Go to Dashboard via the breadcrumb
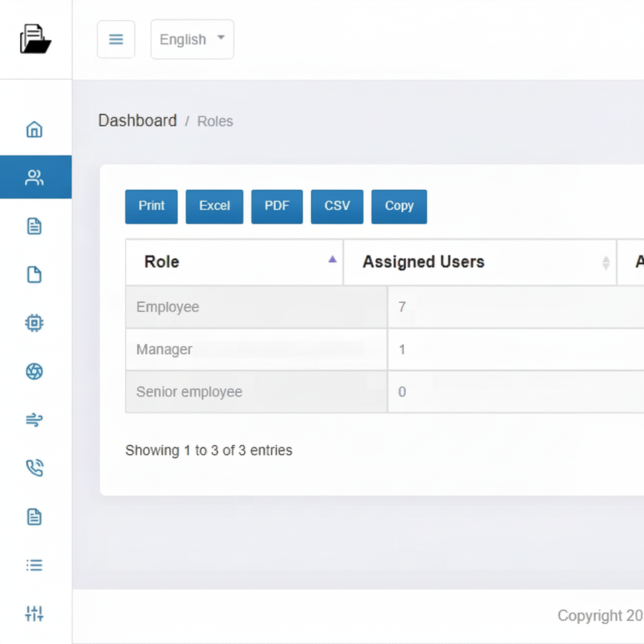The width and height of the screenshot is (644, 644). (x=138, y=121)
